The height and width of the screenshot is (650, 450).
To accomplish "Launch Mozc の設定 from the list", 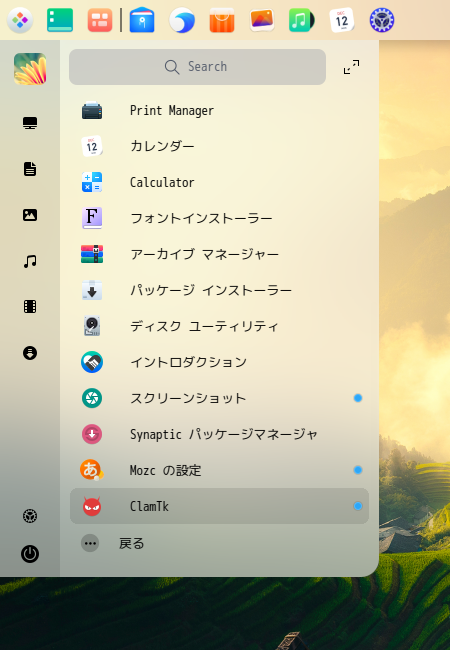I will (219, 471).
